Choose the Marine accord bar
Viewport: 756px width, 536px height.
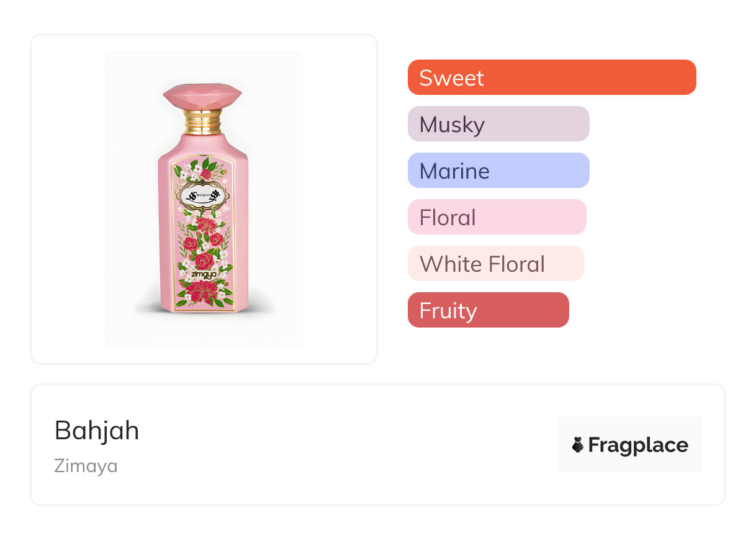click(x=498, y=171)
